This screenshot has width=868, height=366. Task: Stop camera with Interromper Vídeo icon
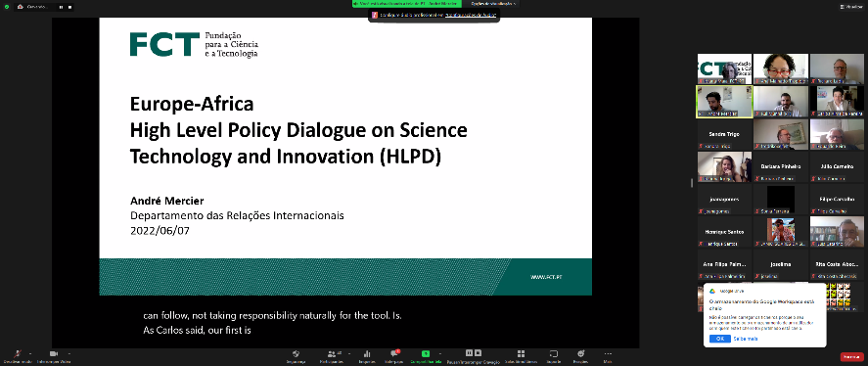point(54,354)
